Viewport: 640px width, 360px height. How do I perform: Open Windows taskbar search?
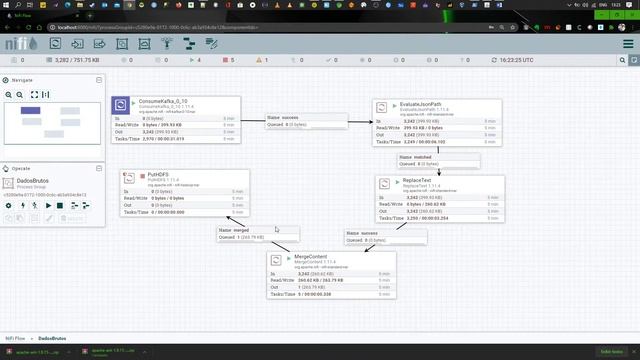tap(18, 5)
